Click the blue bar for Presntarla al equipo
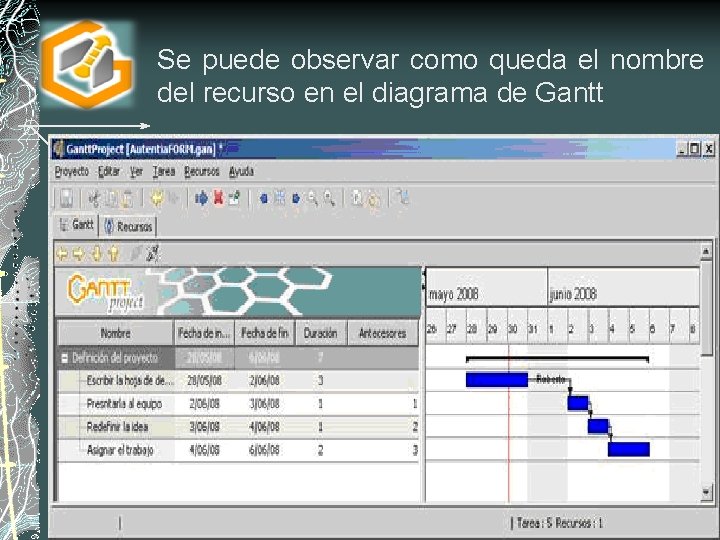Image resolution: width=720 pixels, height=540 pixels. (x=578, y=403)
